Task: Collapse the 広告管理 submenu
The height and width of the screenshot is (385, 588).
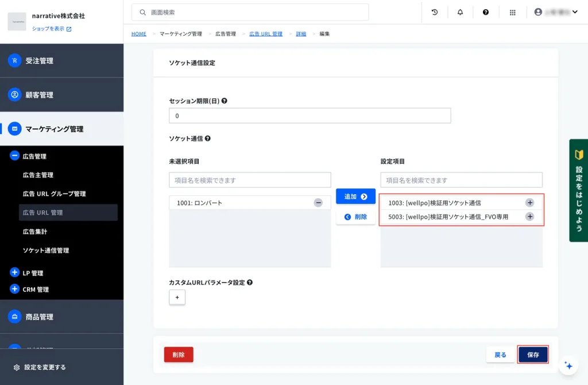Action: point(15,156)
